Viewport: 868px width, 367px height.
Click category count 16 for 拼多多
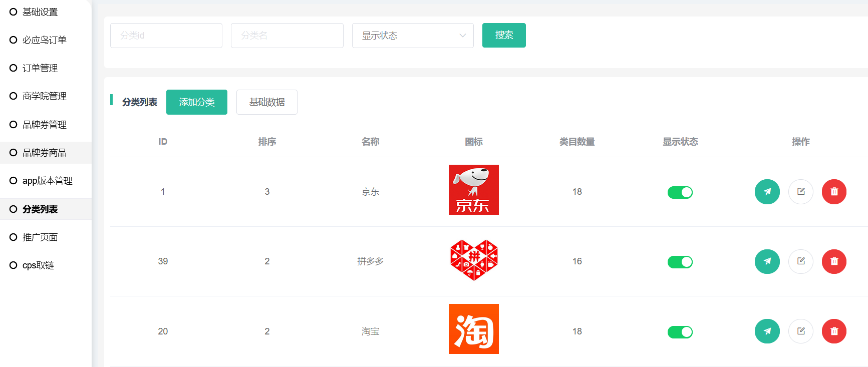pyautogui.click(x=577, y=261)
